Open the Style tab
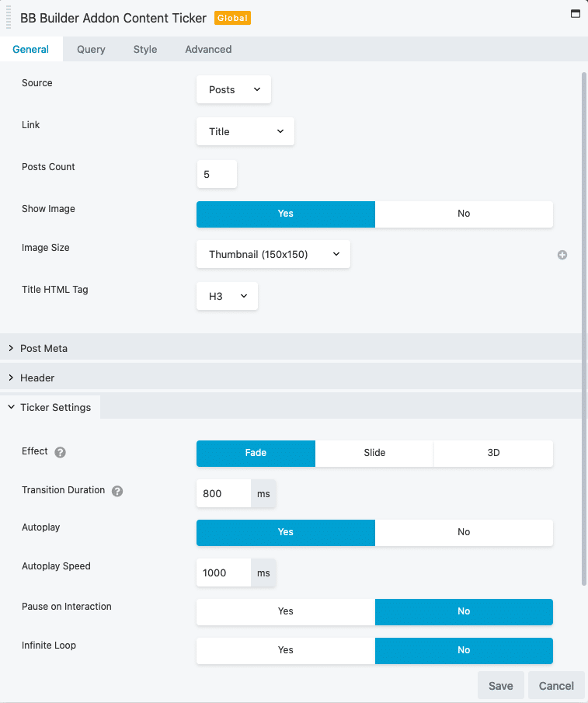 pyautogui.click(x=145, y=49)
